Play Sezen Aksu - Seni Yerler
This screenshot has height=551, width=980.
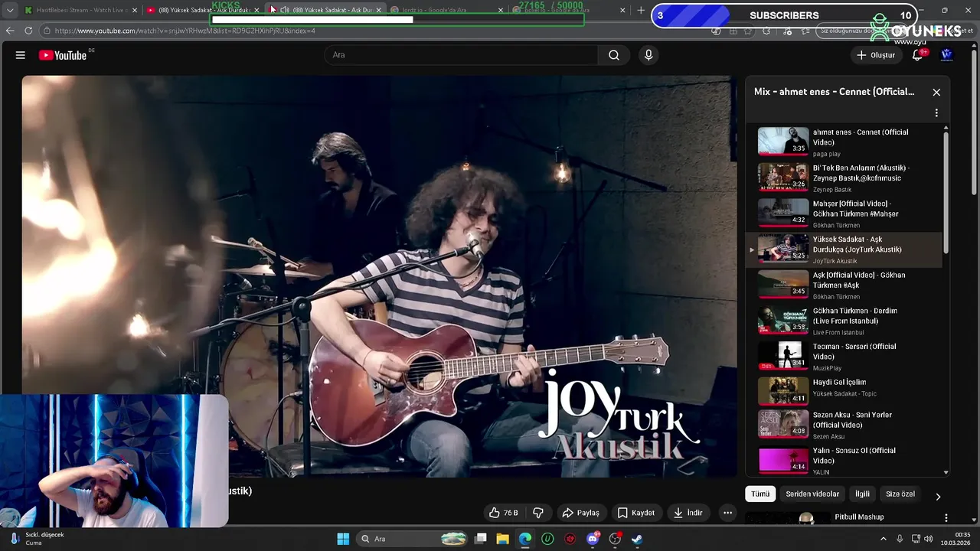click(x=844, y=425)
